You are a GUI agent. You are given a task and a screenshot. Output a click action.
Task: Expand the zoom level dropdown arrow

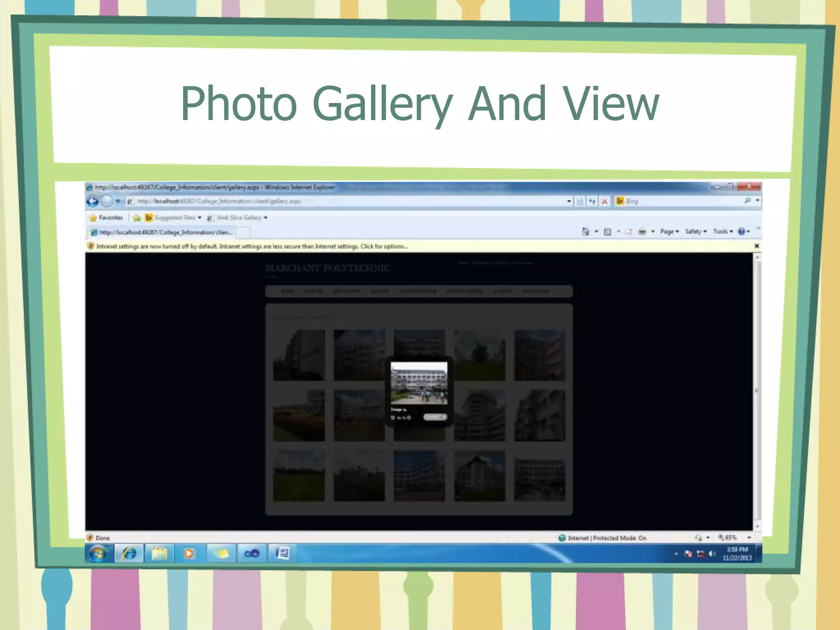749,538
